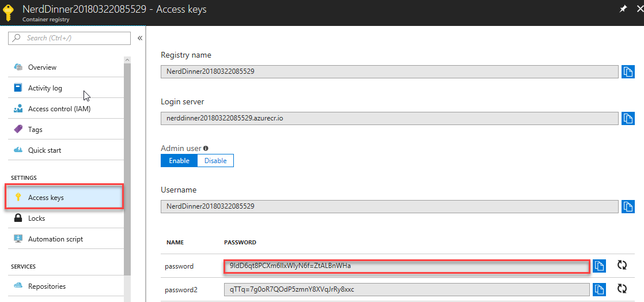This screenshot has width=644, height=302.
Task: Click the Activity log book icon
Action: [18, 88]
